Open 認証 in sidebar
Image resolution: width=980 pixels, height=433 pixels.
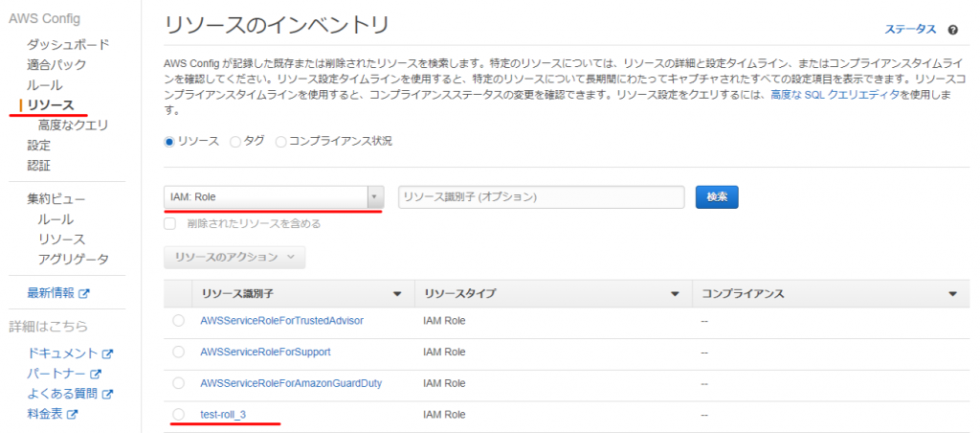point(38,166)
